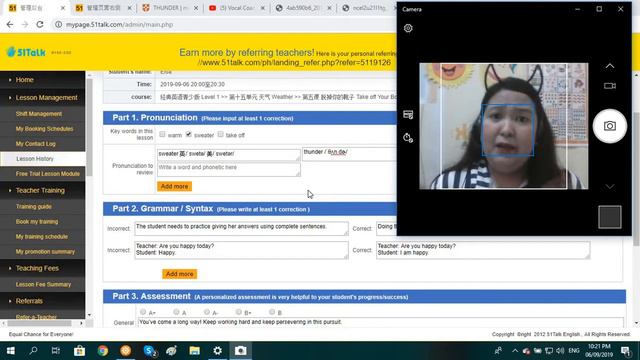Open photo timer icon in Camera
Screen dimensions: 640x360
click(x=408, y=138)
